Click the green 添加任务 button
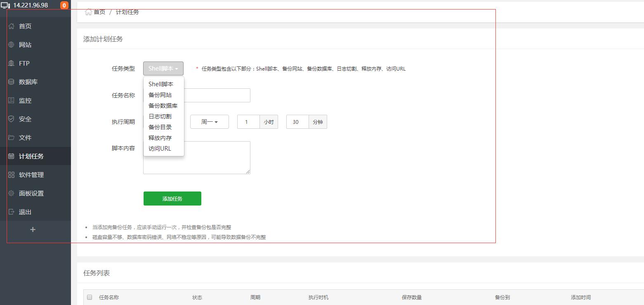The height and width of the screenshot is (305, 644). [172, 199]
